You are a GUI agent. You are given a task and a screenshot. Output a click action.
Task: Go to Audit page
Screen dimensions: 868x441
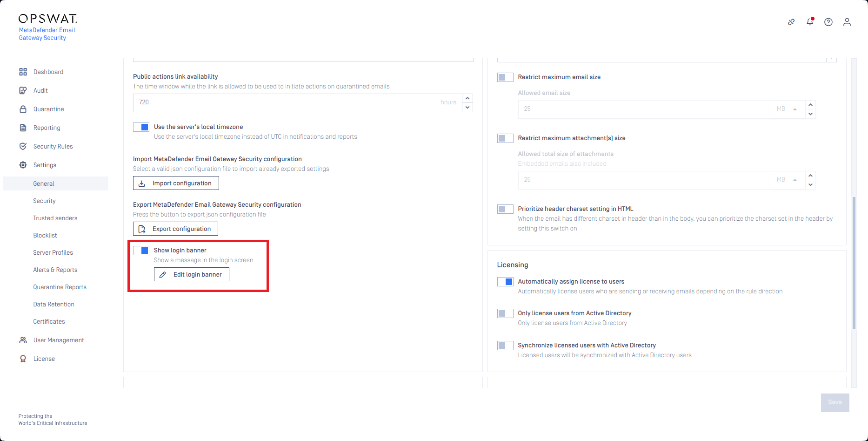(x=40, y=90)
